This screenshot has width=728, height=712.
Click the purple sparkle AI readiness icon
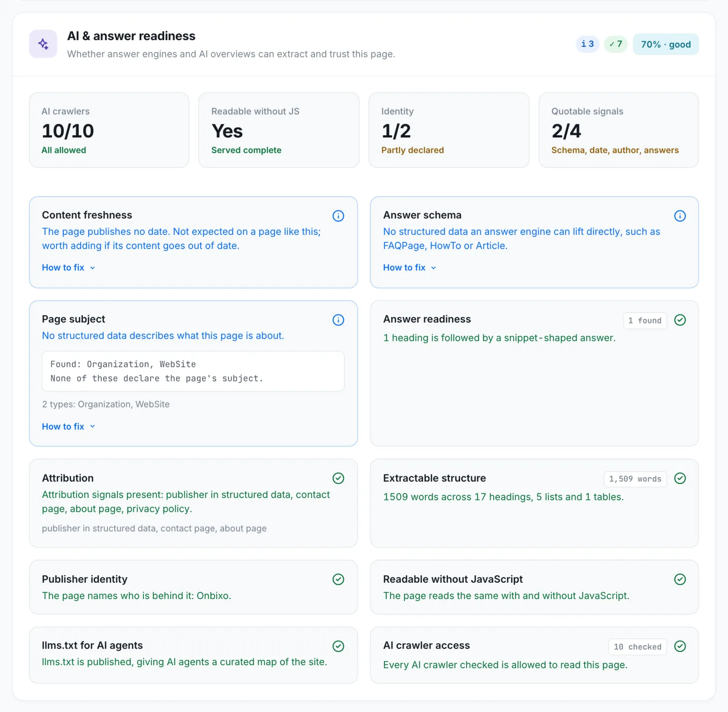point(43,44)
